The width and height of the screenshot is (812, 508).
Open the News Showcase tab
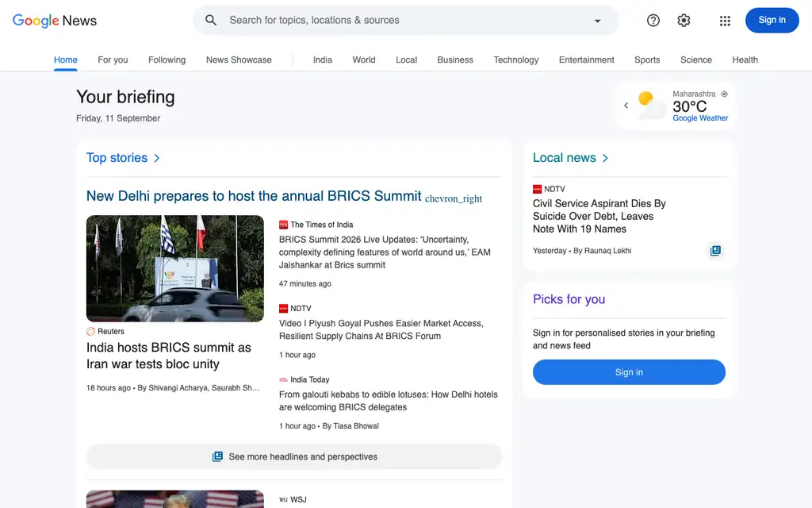pyautogui.click(x=239, y=60)
